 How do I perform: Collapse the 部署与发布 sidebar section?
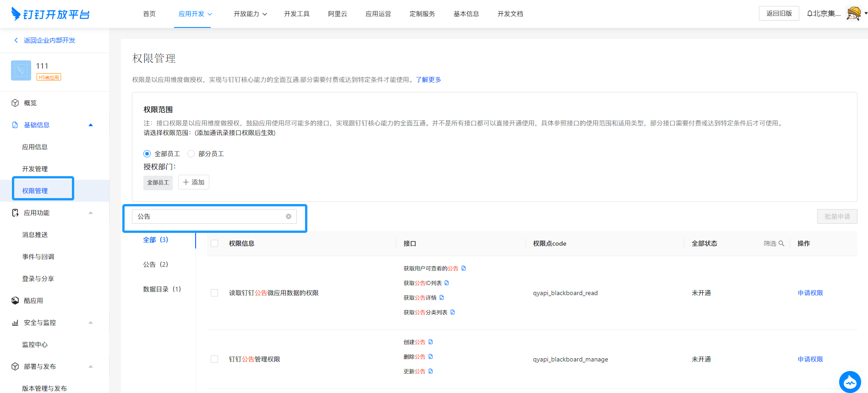[91, 366]
